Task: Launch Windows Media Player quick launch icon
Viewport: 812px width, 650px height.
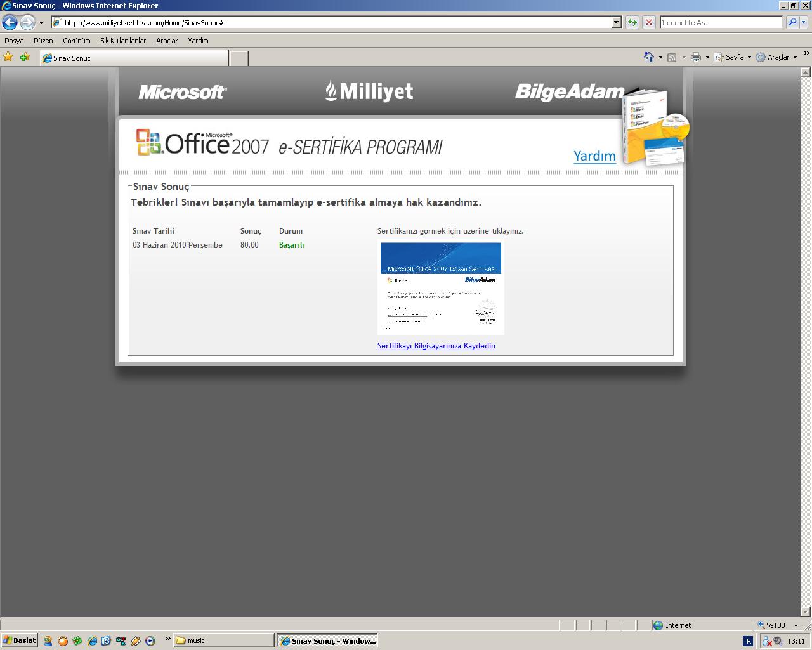Action: 150,641
